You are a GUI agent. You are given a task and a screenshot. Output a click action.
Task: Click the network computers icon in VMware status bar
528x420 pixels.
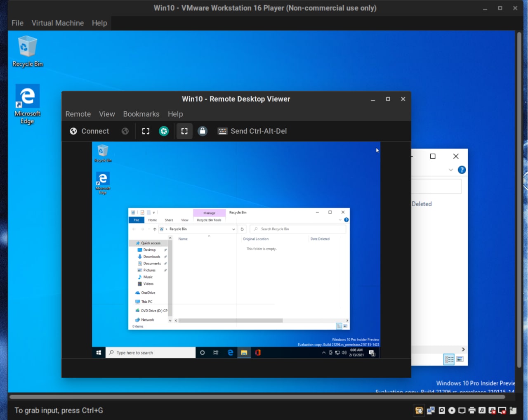point(431,410)
